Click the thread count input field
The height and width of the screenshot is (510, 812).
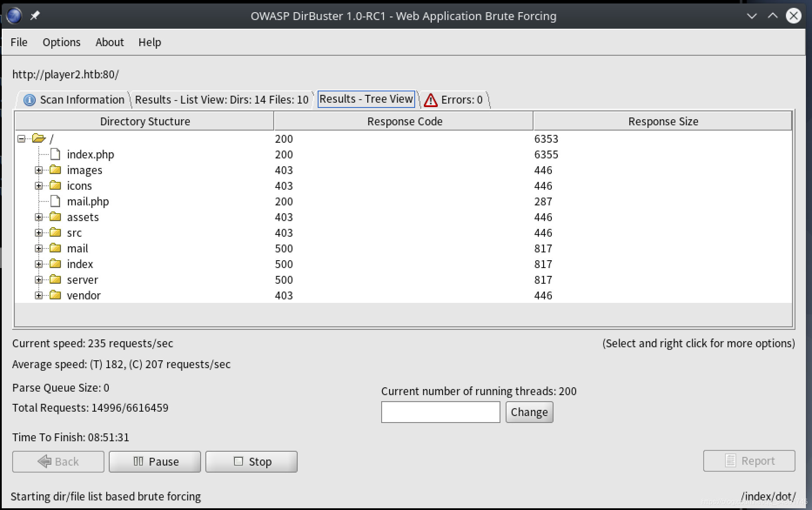(440, 412)
